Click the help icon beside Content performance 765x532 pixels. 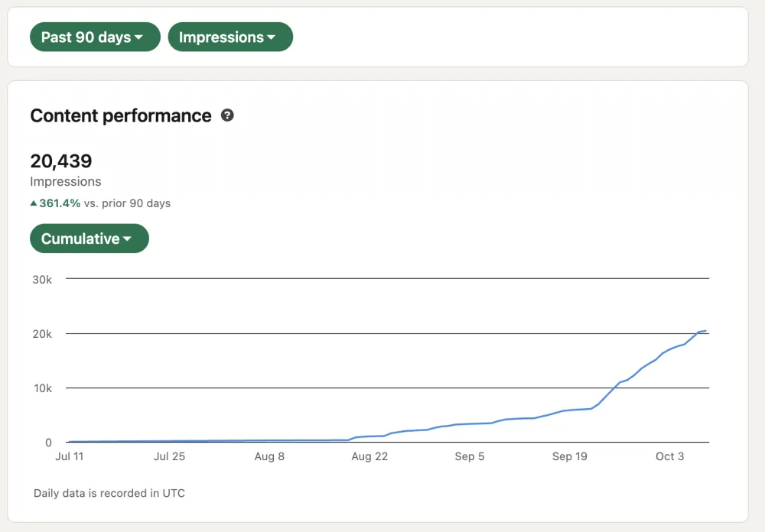pyautogui.click(x=227, y=115)
